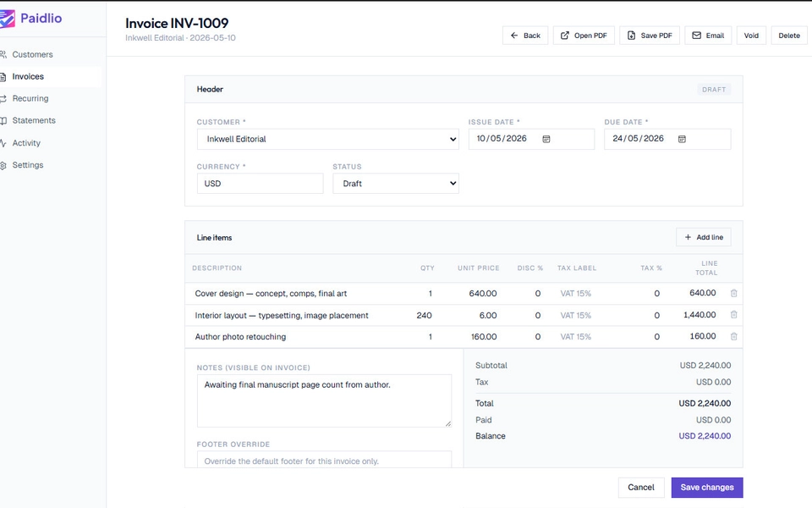This screenshot has width=812, height=508.
Task: Open Statements in sidebar
Action: click(x=34, y=120)
